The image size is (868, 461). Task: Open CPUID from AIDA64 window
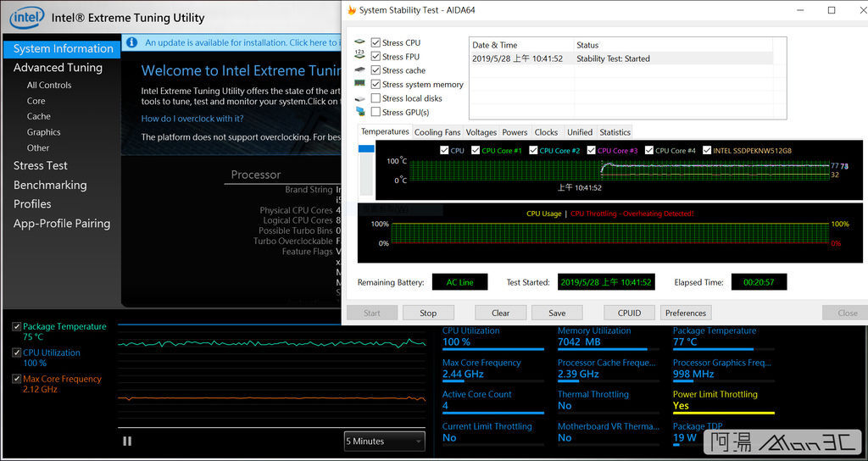click(x=630, y=313)
